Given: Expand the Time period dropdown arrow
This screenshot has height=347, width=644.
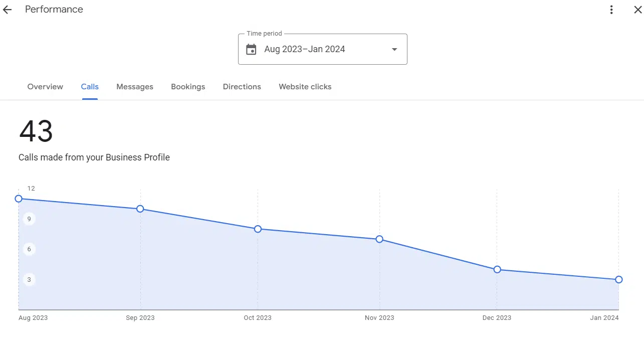Looking at the screenshot, I should click(394, 49).
